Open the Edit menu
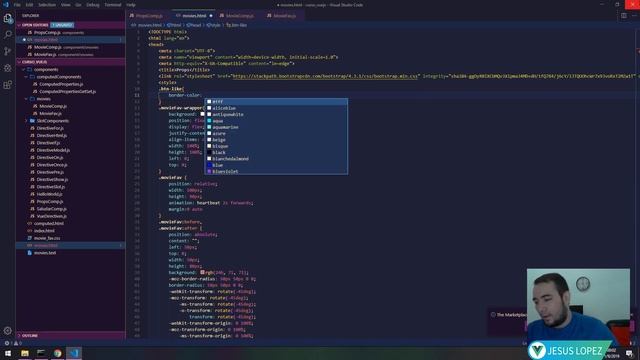 tap(29, 5)
